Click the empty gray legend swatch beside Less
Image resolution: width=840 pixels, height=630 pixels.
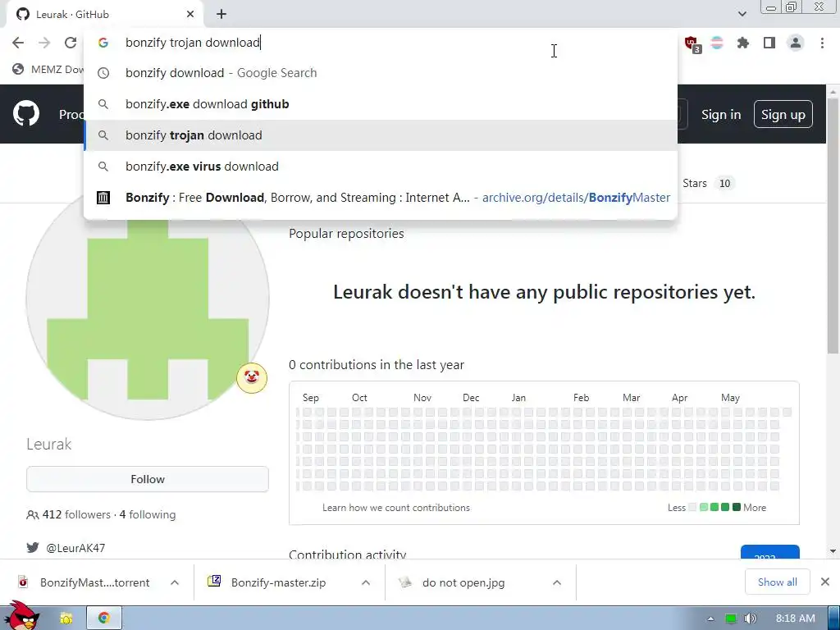(692, 507)
